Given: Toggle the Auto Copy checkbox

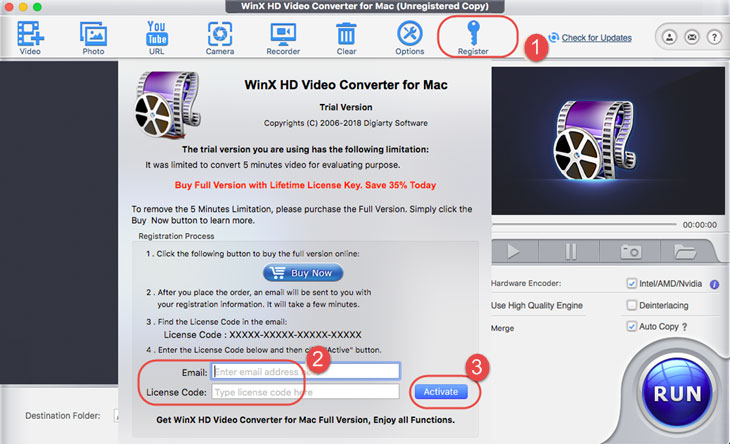Looking at the screenshot, I should point(631,326).
